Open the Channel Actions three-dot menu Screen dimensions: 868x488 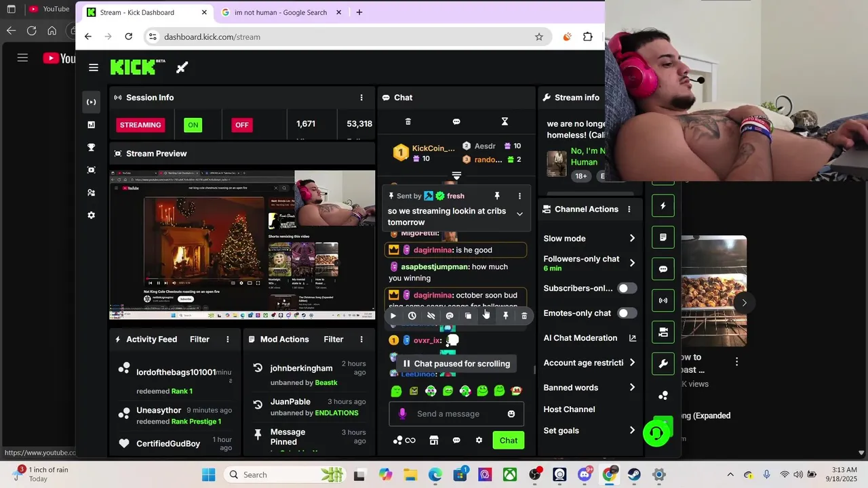[629, 209]
